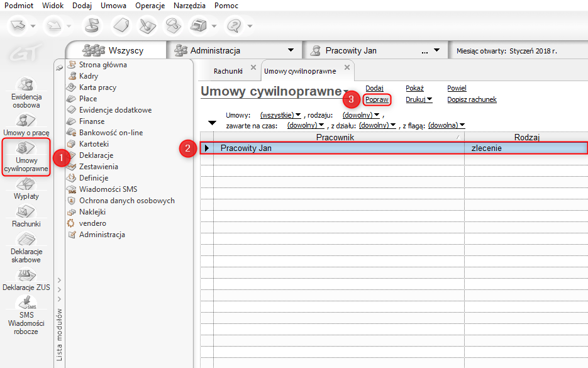Click the Popraw link
Screen dimensions: 588x368
click(377, 99)
